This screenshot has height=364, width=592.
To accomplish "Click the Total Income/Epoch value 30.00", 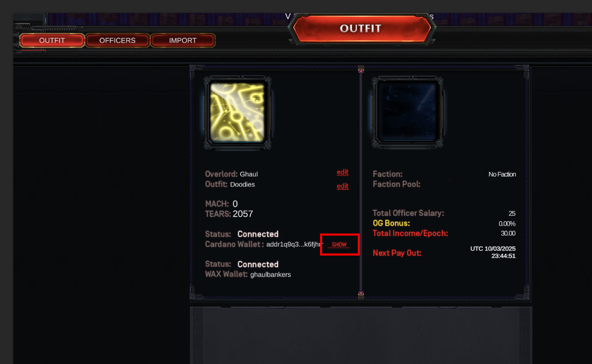I will coord(508,233).
